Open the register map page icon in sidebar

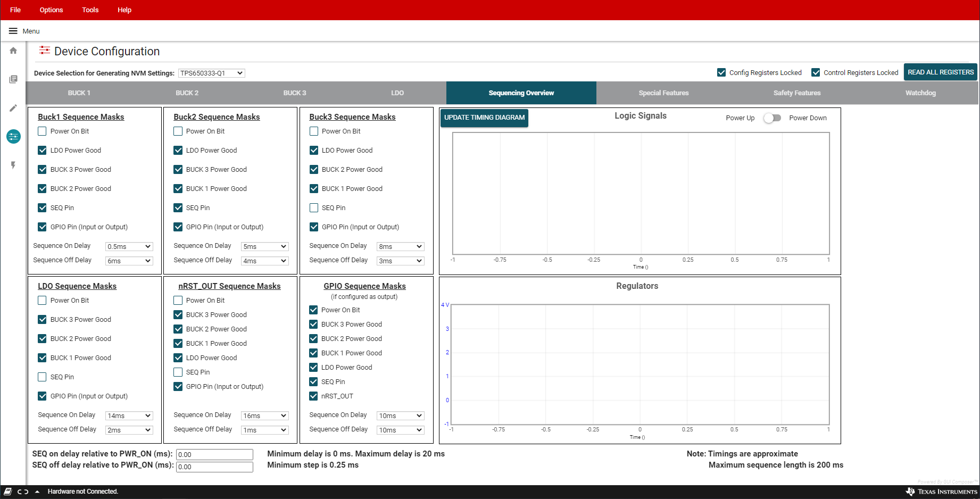pos(13,79)
